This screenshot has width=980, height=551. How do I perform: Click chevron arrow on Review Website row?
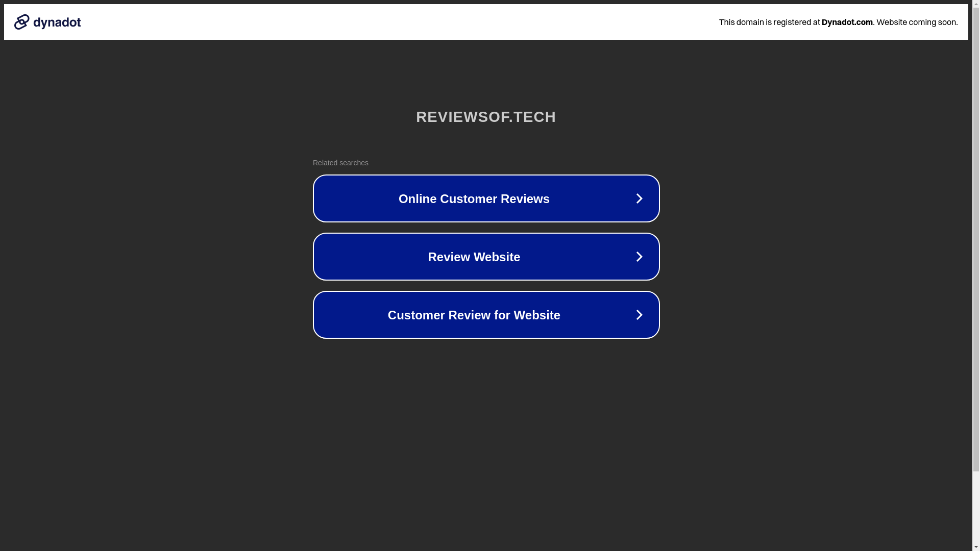coord(639,257)
